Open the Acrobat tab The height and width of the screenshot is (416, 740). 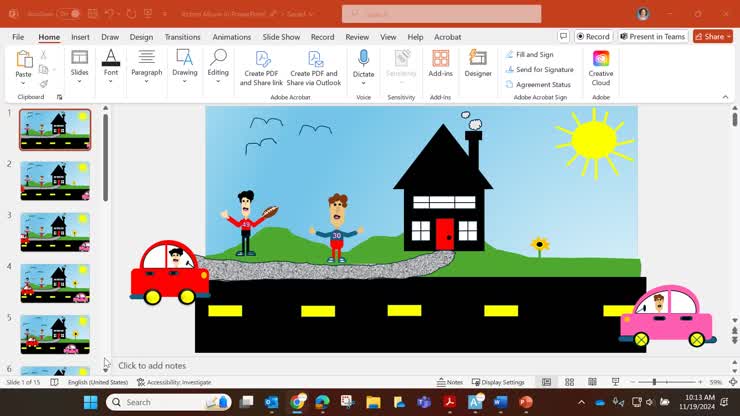click(447, 37)
